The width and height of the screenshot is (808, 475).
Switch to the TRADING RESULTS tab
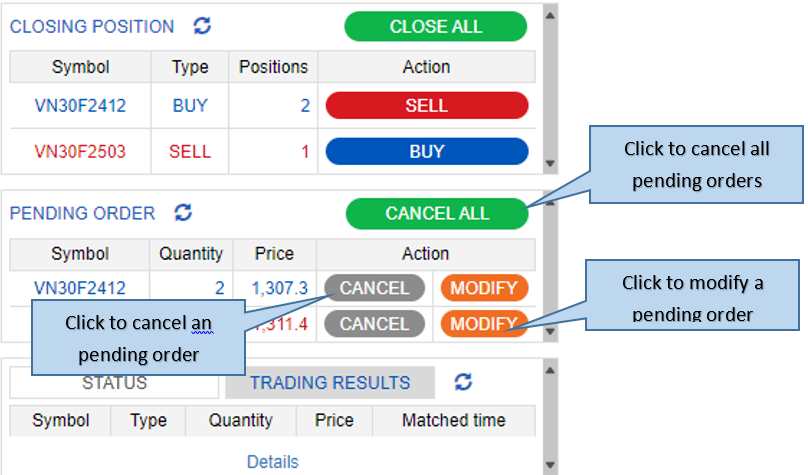[x=330, y=383]
